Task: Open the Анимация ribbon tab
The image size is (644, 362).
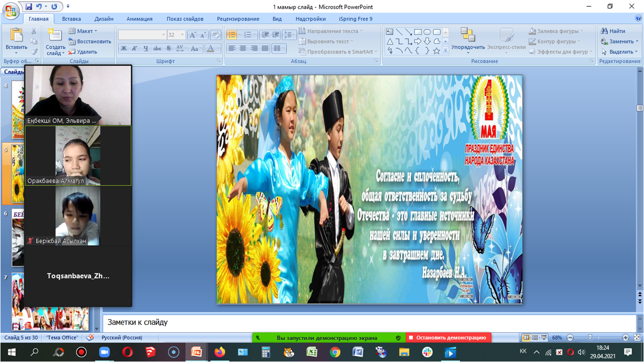Action: pos(139,19)
